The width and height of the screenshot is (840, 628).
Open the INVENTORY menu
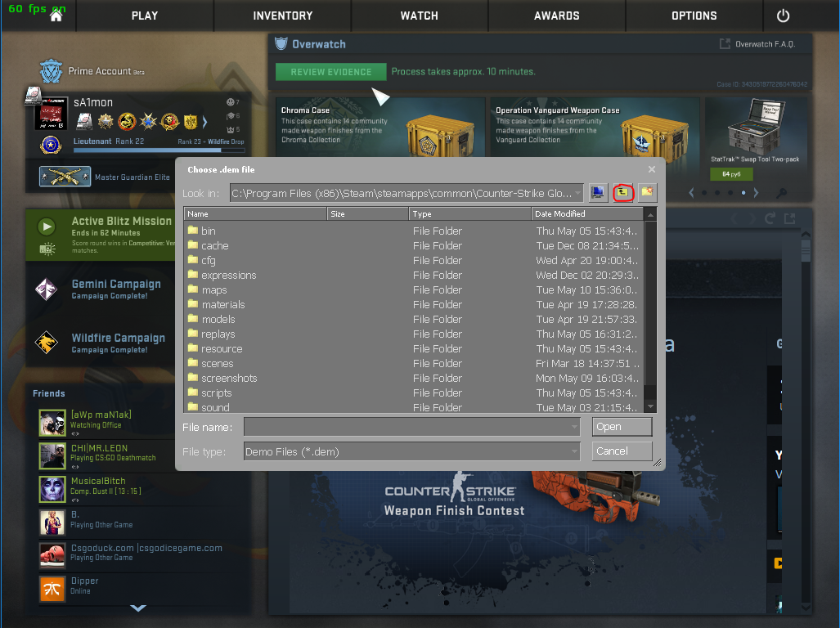(282, 16)
